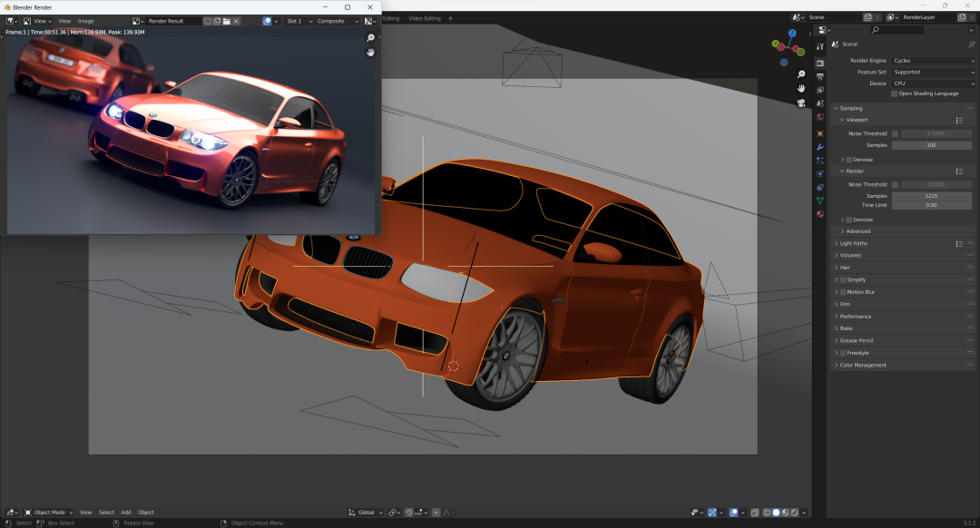Open the Modifier properties wrench tab
Image resolution: width=980 pixels, height=528 pixels.
pyautogui.click(x=820, y=148)
